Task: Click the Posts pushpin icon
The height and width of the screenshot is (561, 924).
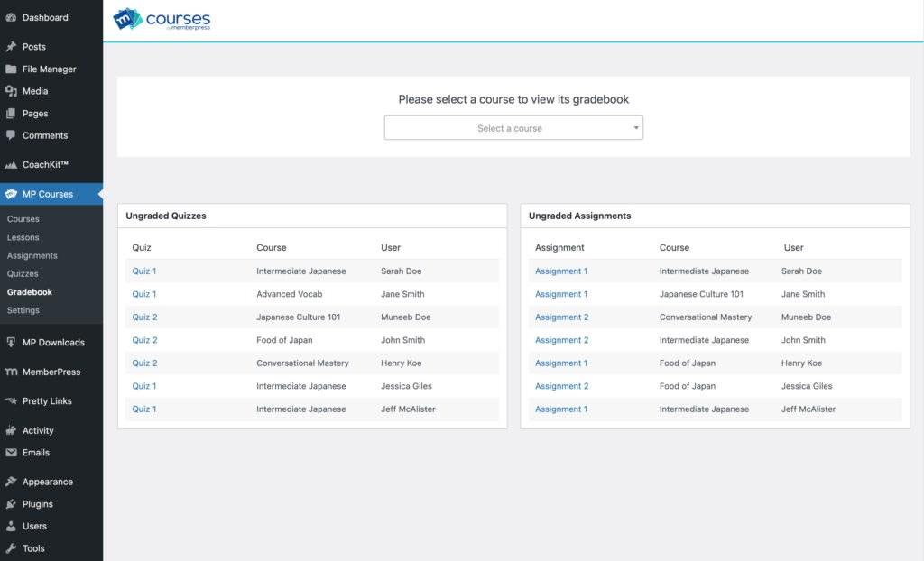Action: [11, 47]
